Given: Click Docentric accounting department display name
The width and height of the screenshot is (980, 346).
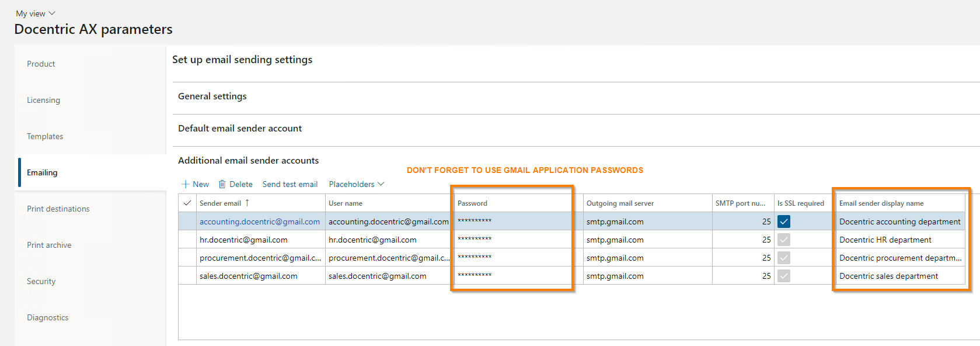Looking at the screenshot, I should tap(901, 222).
